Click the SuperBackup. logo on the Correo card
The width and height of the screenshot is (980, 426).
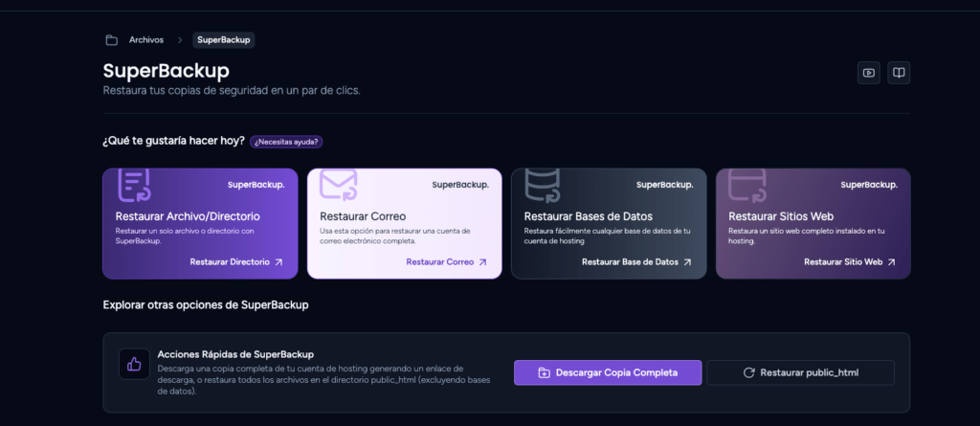click(460, 185)
